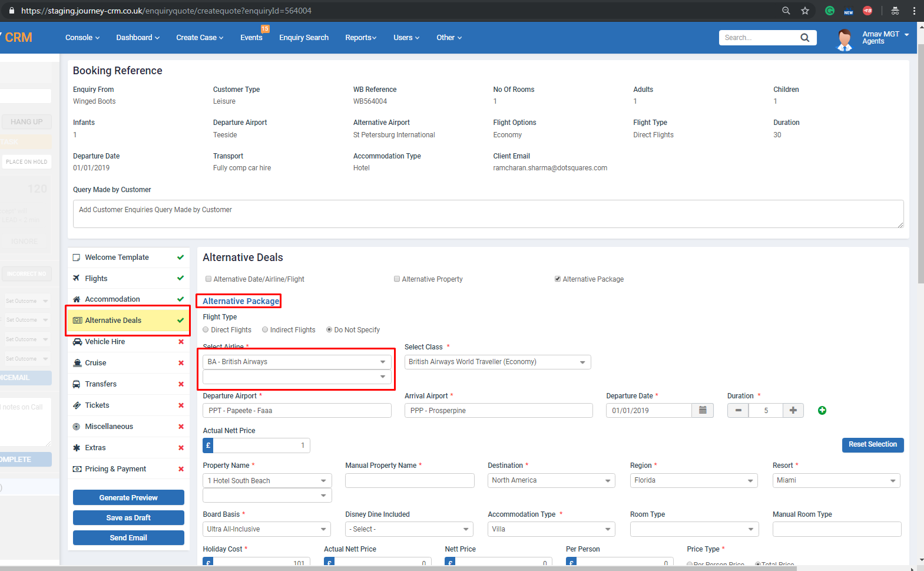The width and height of the screenshot is (924, 571).
Task: Bookmark page with the star icon
Action: 805,11
